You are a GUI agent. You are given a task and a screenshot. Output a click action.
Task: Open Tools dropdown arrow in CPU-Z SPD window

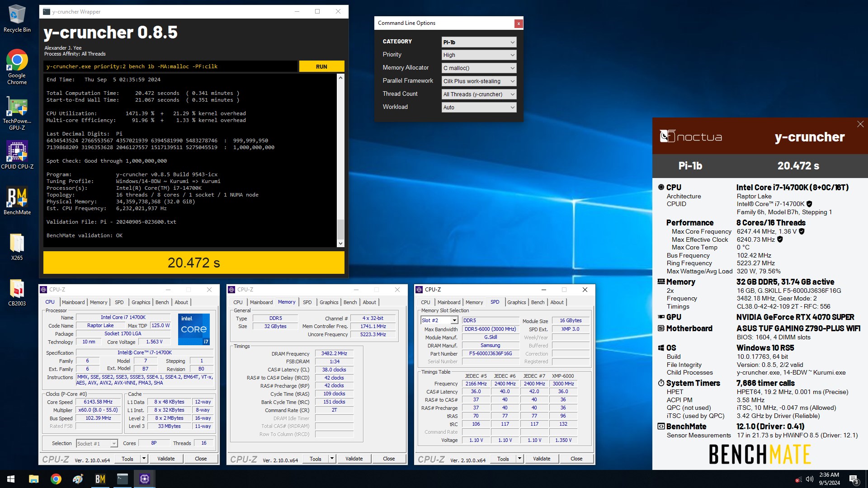click(x=519, y=459)
